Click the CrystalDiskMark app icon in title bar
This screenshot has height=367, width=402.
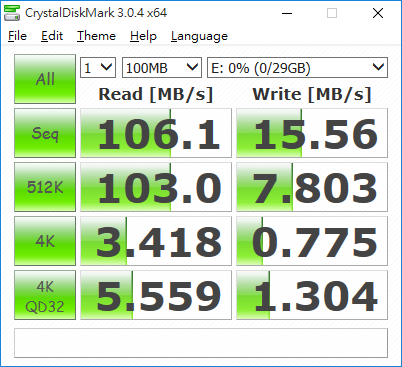[12, 13]
